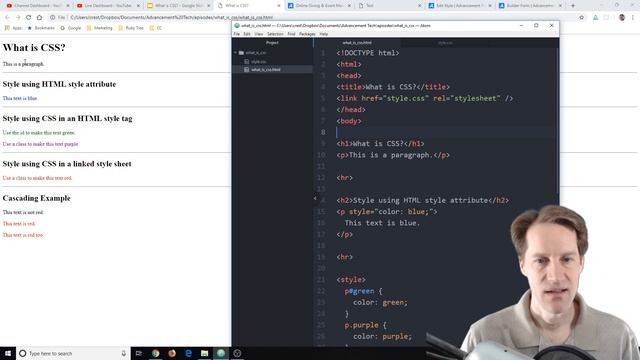Open the Marketing bookmarks folder
The height and width of the screenshot is (360, 640).
pyautogui.click(x=99, y=28)
